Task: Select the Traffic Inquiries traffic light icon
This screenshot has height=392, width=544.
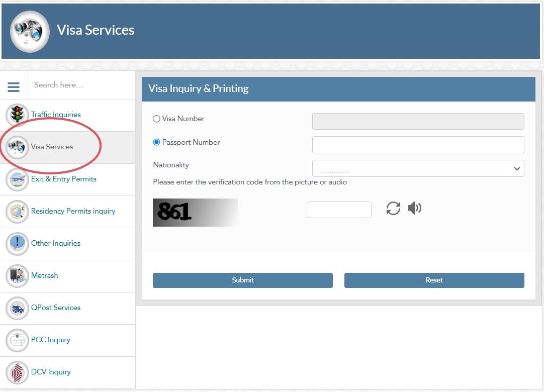Action: pos(17,115)
